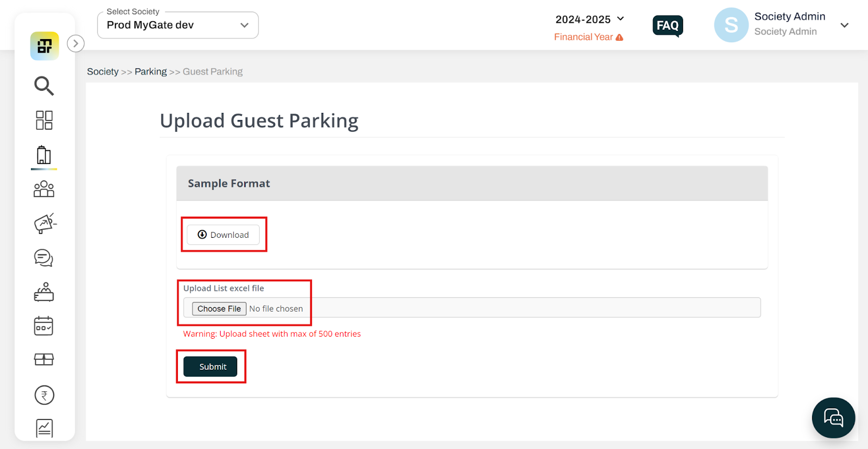Click the Submit button
The height and width of the screenshot is (449, 868).
210,366
